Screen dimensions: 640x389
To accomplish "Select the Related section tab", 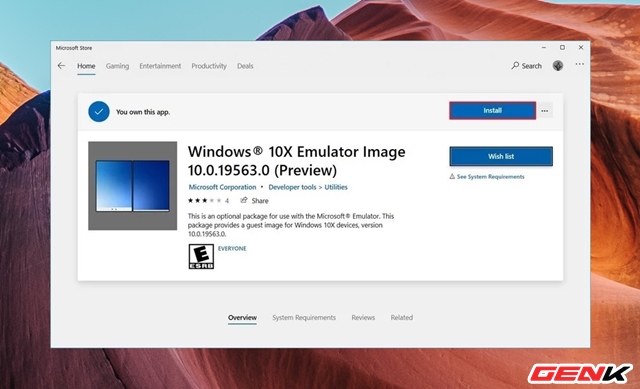I will point(402,318).
